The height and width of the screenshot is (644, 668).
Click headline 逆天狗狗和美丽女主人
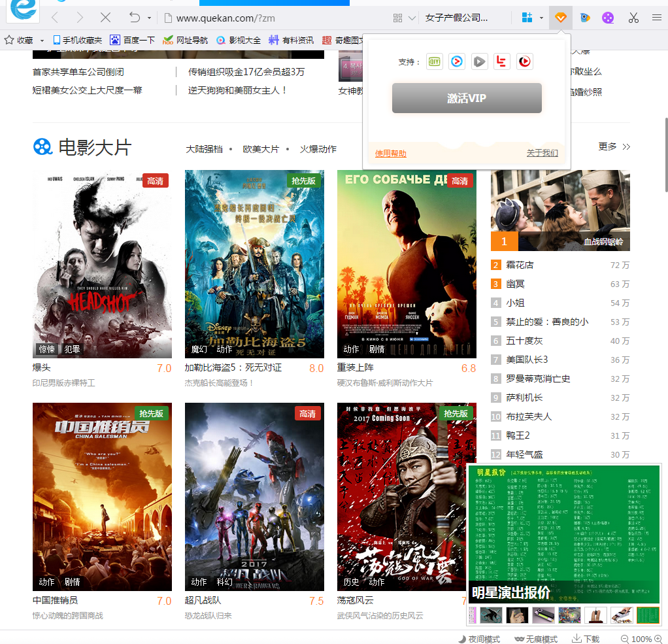[x=237, y=90]
